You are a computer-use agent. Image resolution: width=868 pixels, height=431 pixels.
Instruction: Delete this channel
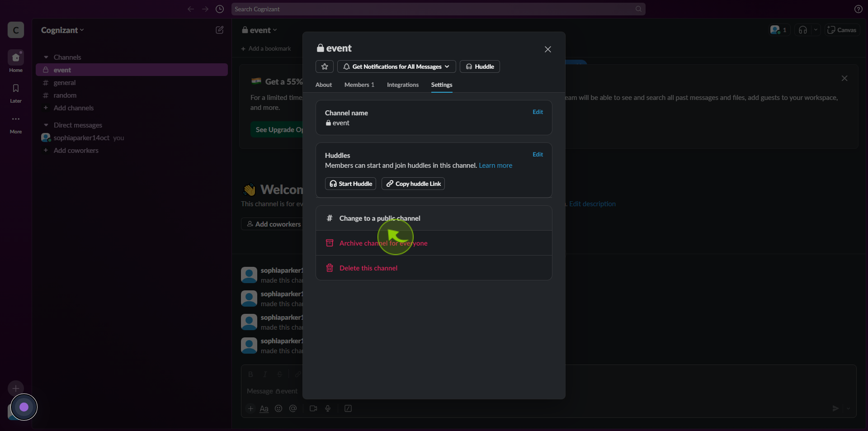[434, 268]
